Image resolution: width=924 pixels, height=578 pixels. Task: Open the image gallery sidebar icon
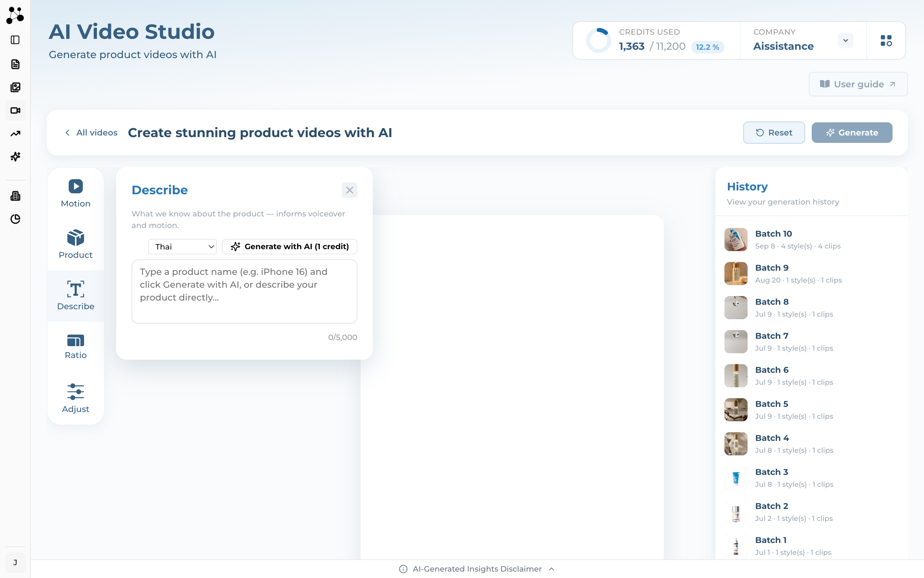(x=15, y=87)
